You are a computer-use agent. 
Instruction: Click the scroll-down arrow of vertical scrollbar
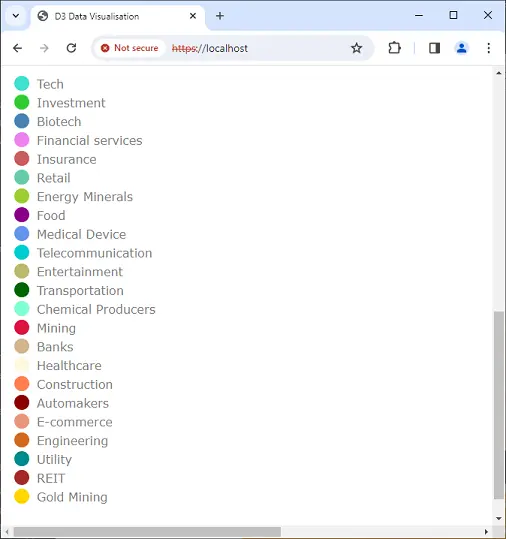click(x=499, y=518)
